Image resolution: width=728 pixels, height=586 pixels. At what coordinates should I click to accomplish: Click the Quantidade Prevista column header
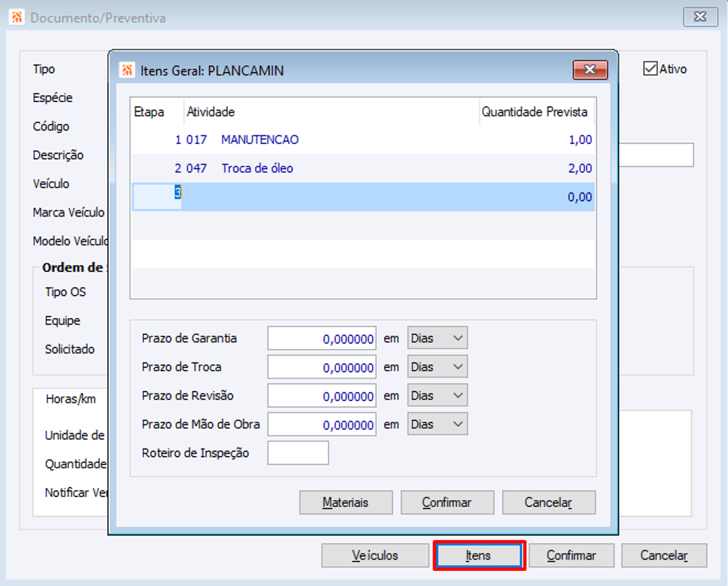click(x=537, y=112)
